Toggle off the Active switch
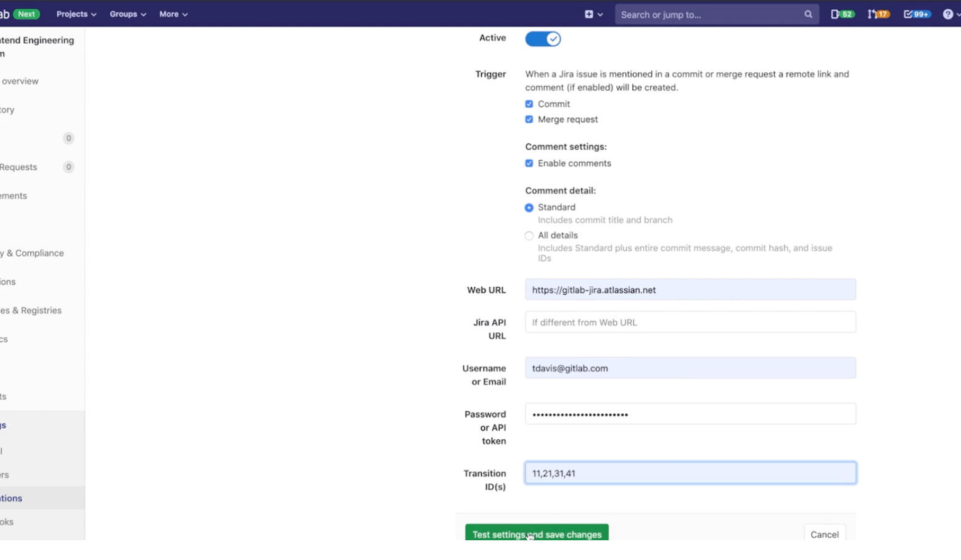The image size is (961, 560). (542, 38)
